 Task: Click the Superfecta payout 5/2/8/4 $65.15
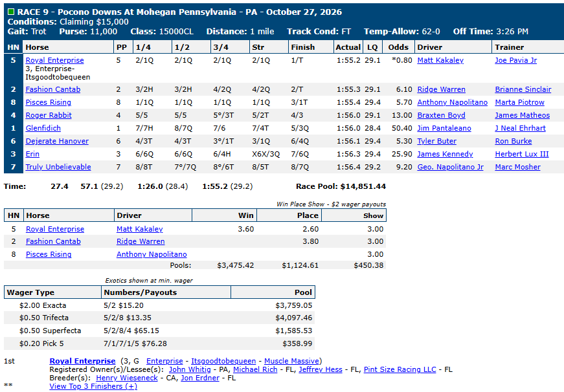click(131, 331)
